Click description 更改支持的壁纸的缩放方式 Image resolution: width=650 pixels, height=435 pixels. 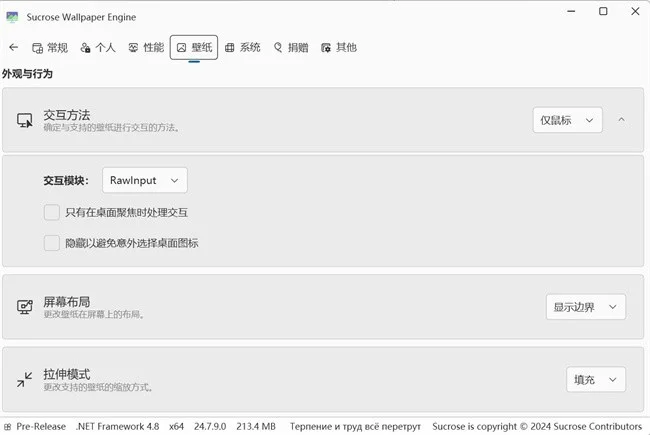click(99, 387)
